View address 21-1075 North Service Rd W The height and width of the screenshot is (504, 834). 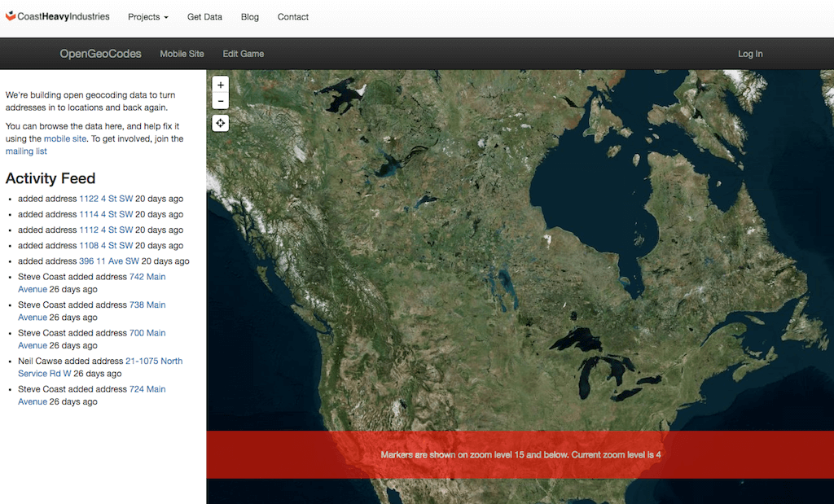(153, 361)
